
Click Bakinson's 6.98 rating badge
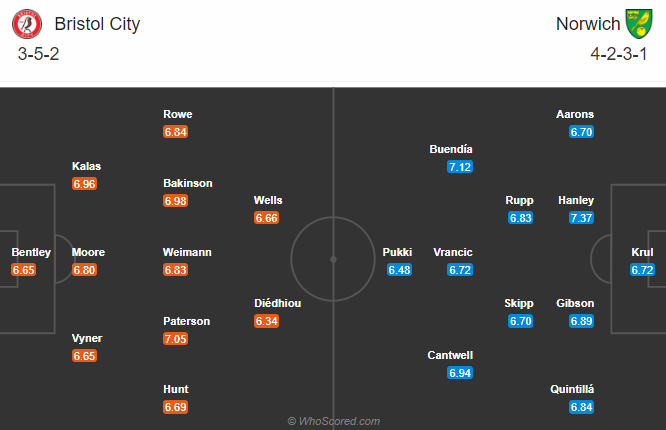pos(176,202)
